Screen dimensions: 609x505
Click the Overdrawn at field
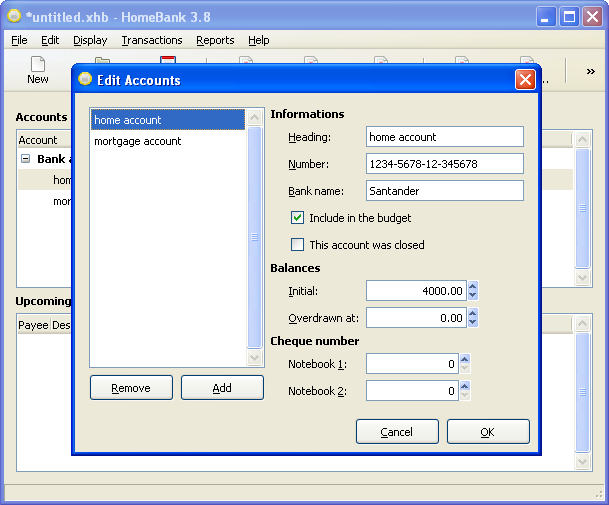(416, 318)
